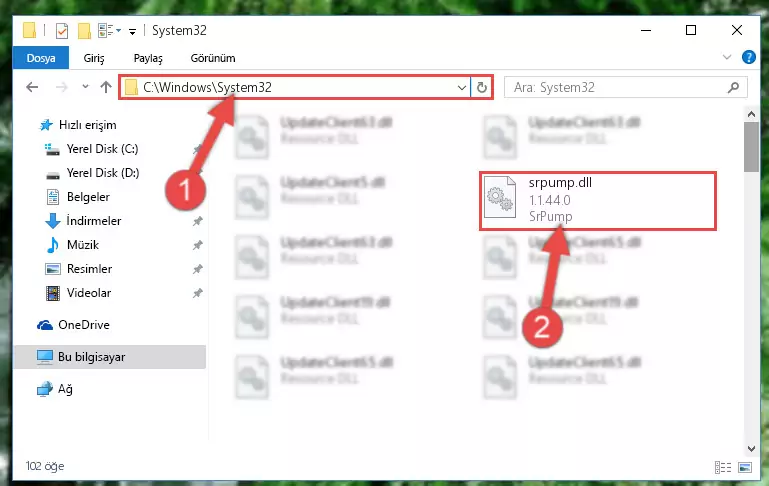The width and height of the screenshot is (769, 486).
Task: Click the Up one level arrow
Action: click(x=106, y=87)
